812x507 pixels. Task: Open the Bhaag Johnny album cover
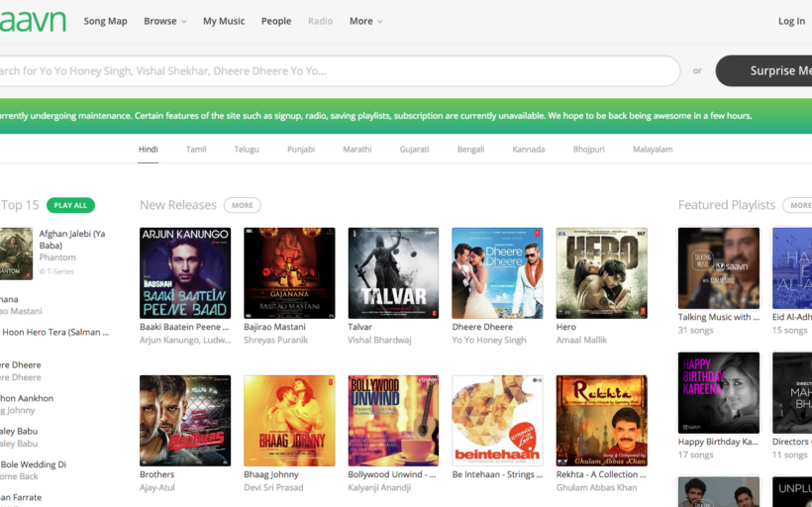(x=289, y=421)
